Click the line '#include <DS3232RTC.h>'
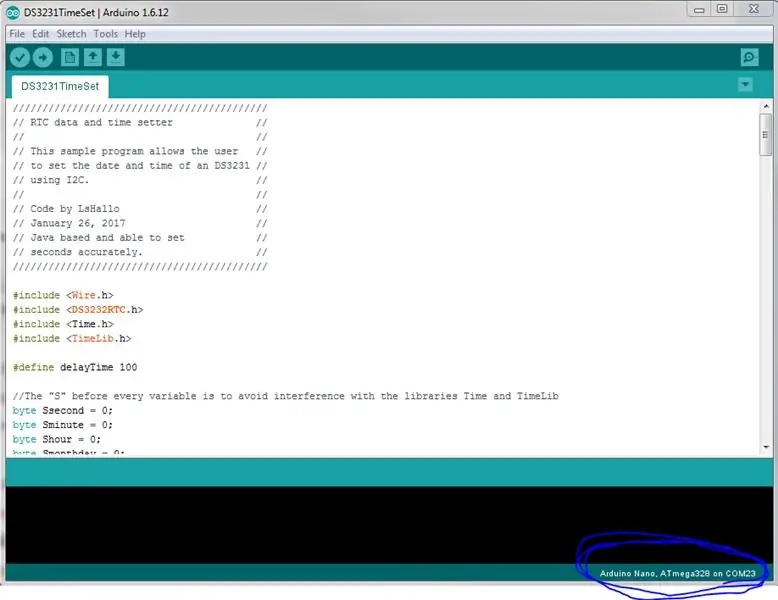The width and height of the screenshot is (778, 600). click(78, 309)
